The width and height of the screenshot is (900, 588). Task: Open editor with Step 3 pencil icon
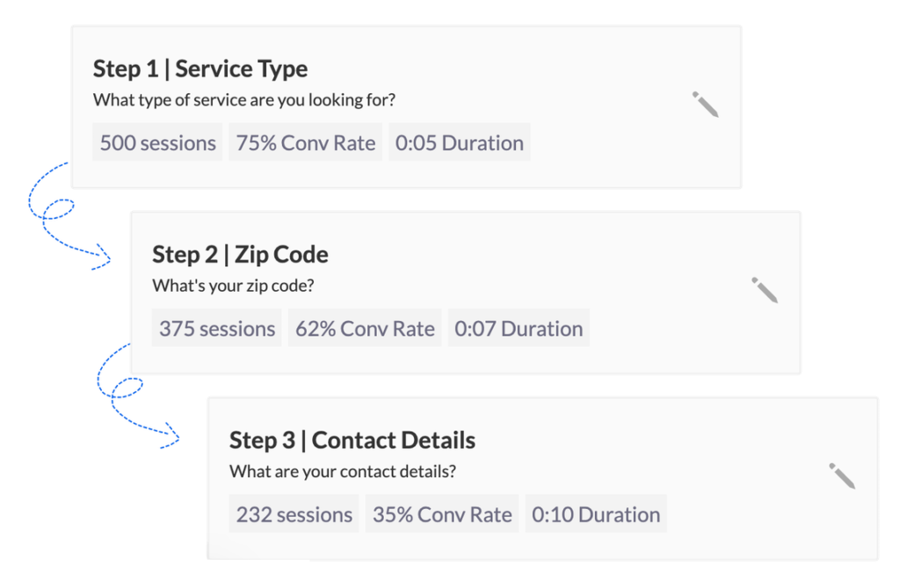842,475
